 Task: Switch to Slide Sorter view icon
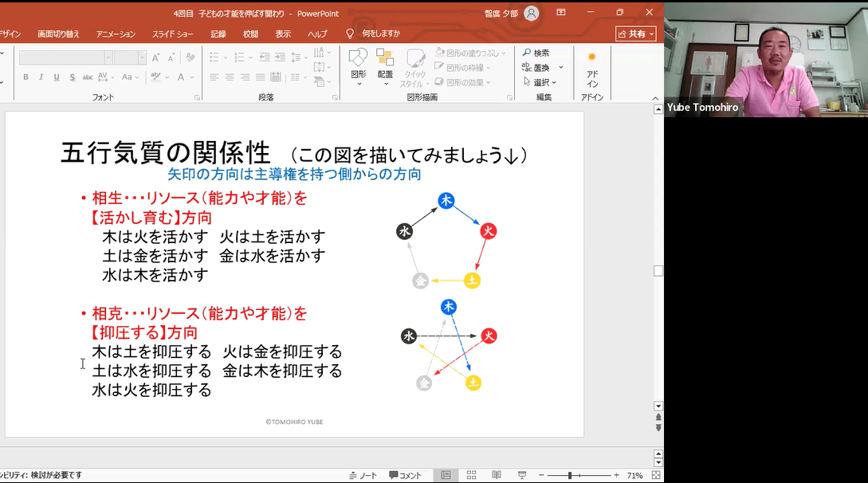coord(471,475)
